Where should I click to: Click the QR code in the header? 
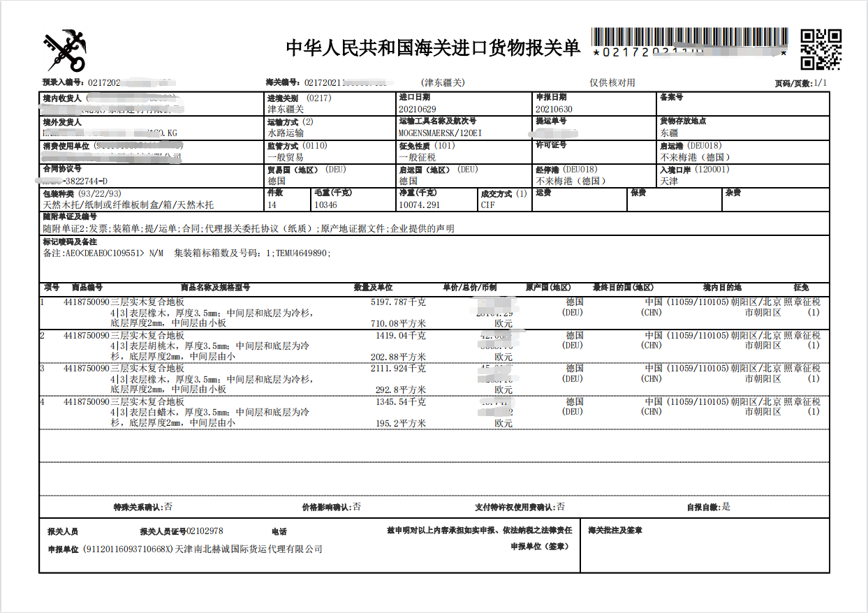click(820, 50)
